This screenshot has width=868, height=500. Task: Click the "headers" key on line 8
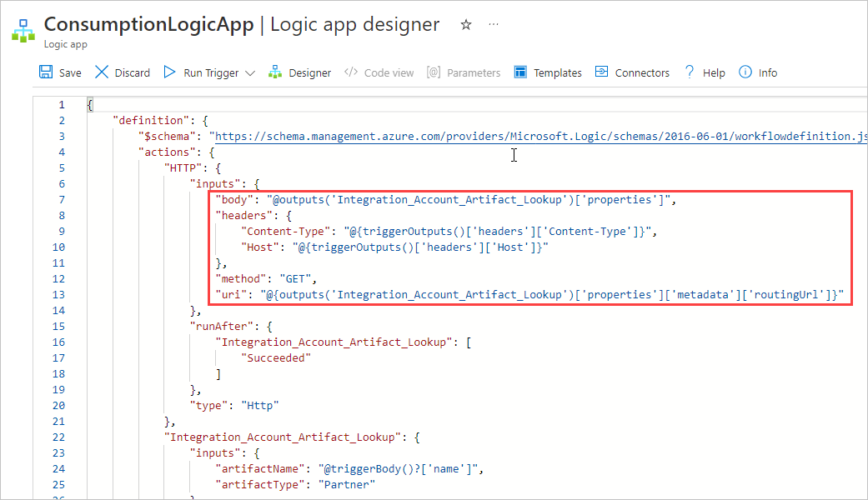pyautogui.click(x=243, y=216)
